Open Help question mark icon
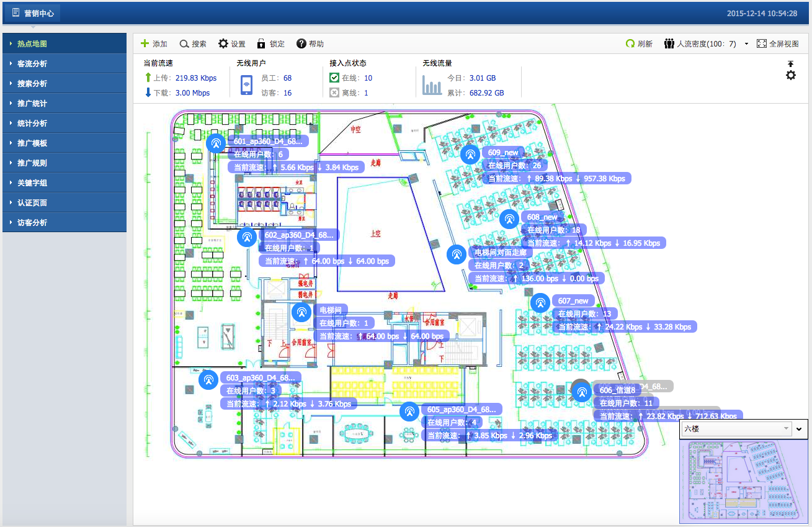The height and width of the screenshot is (527, 812). 301,44
